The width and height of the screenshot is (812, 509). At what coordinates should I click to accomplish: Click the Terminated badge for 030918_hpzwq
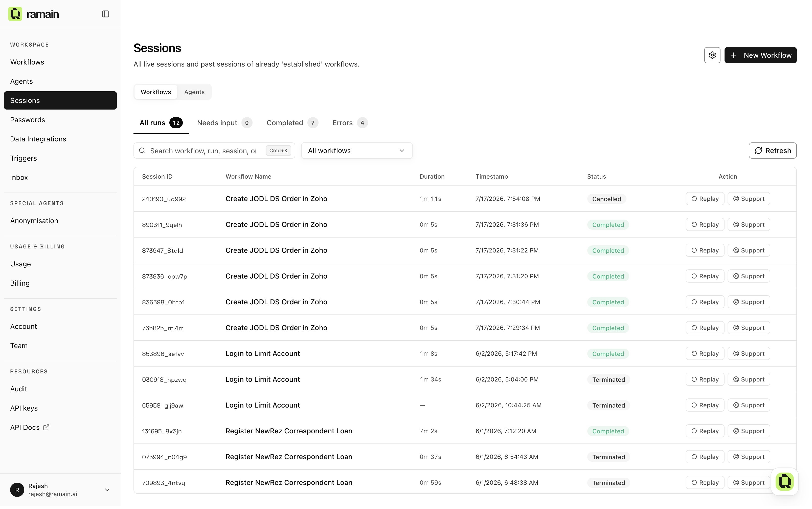[x=608, y=379]
